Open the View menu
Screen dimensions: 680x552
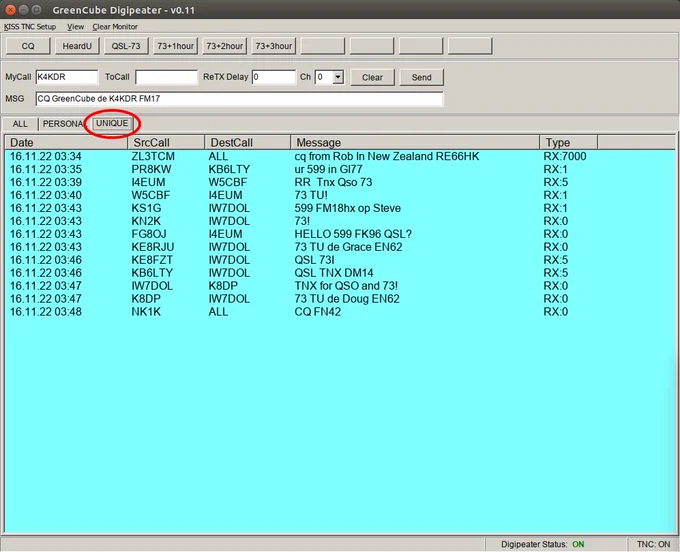(x=75, y=27)
